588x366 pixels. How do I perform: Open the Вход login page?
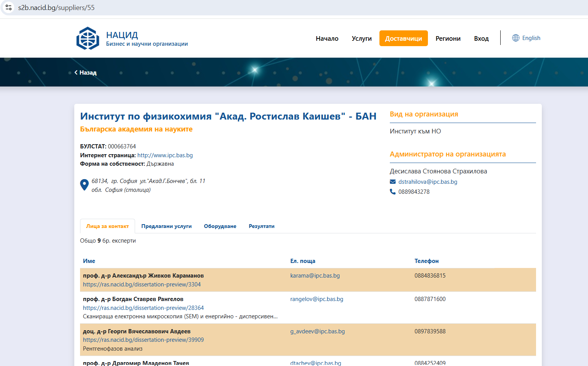point(481,38)
